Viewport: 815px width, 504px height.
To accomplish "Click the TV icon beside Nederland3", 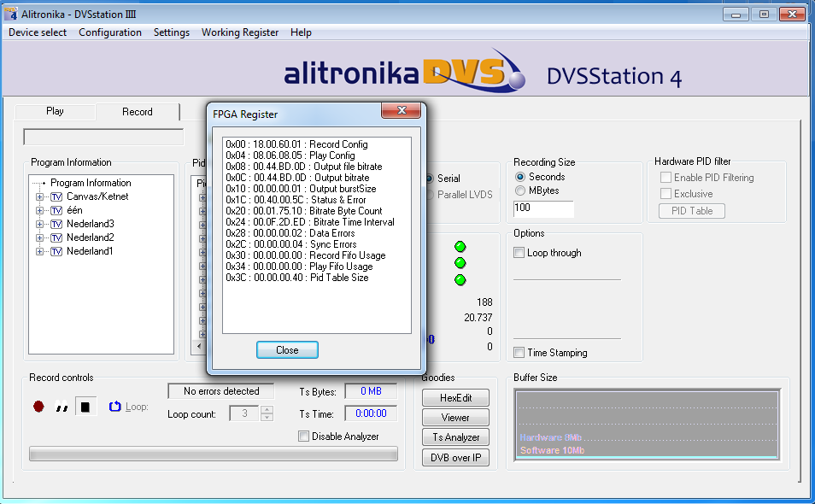I will click(x=56, y=224).
